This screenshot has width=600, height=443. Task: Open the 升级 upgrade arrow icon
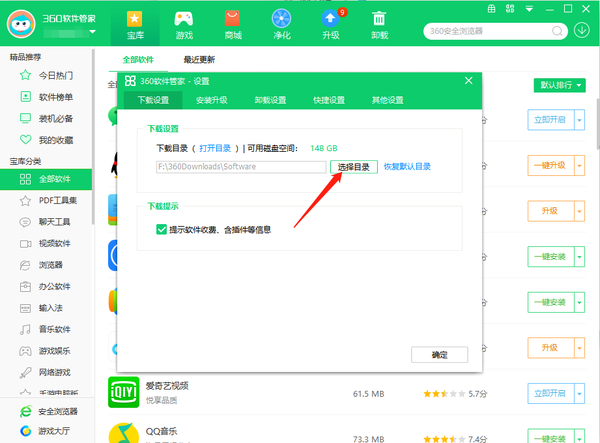tap(330, 24)
